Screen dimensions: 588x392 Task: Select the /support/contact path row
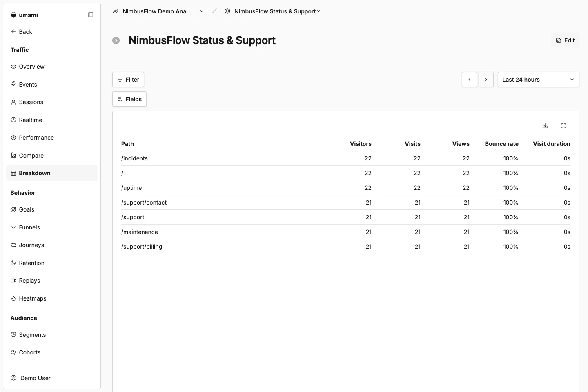[x=346, y=203]
